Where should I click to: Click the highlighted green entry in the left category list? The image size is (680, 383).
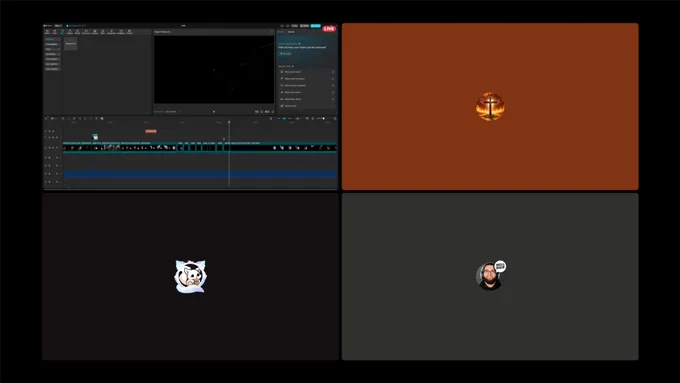pos(52,39)
